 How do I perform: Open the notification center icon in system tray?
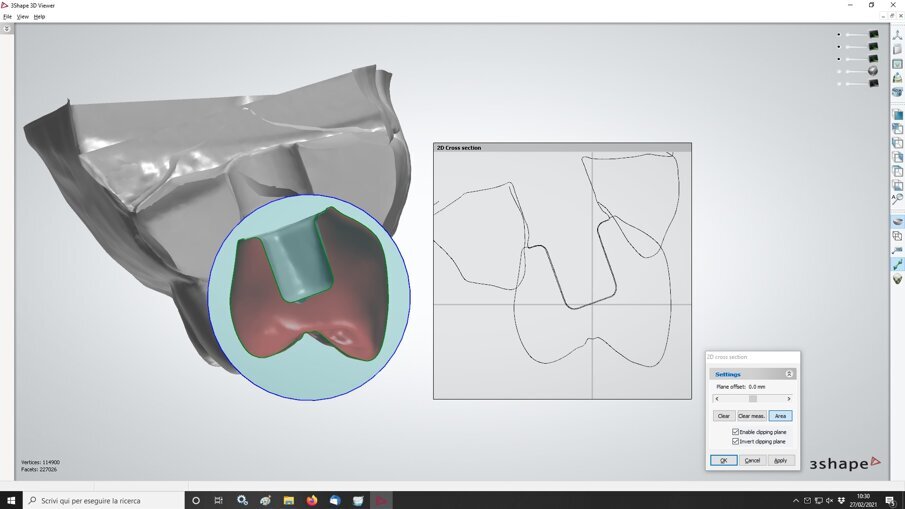[x=891, y=500]
